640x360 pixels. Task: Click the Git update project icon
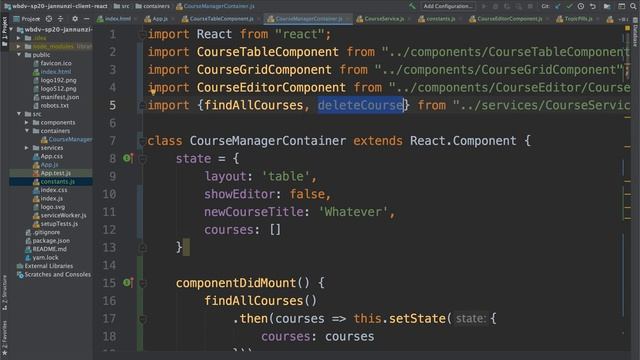(558, 6)
